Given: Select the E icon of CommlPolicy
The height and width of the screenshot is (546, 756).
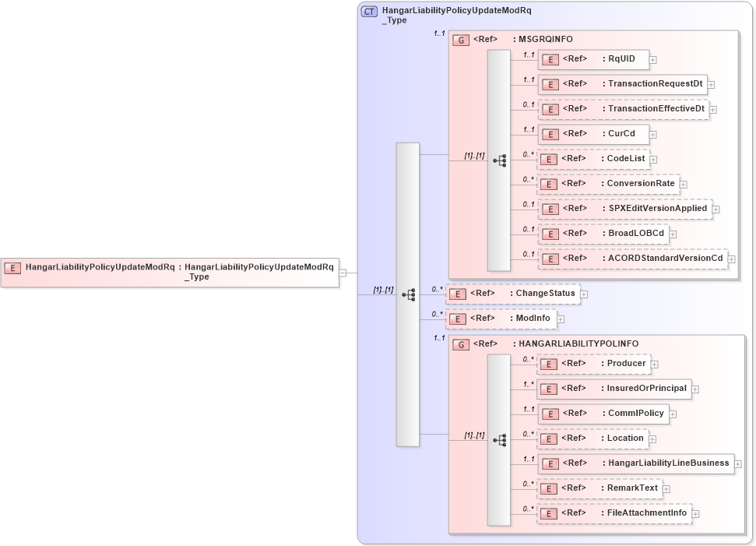Looking at the screenshot, I should pos(550,414).
